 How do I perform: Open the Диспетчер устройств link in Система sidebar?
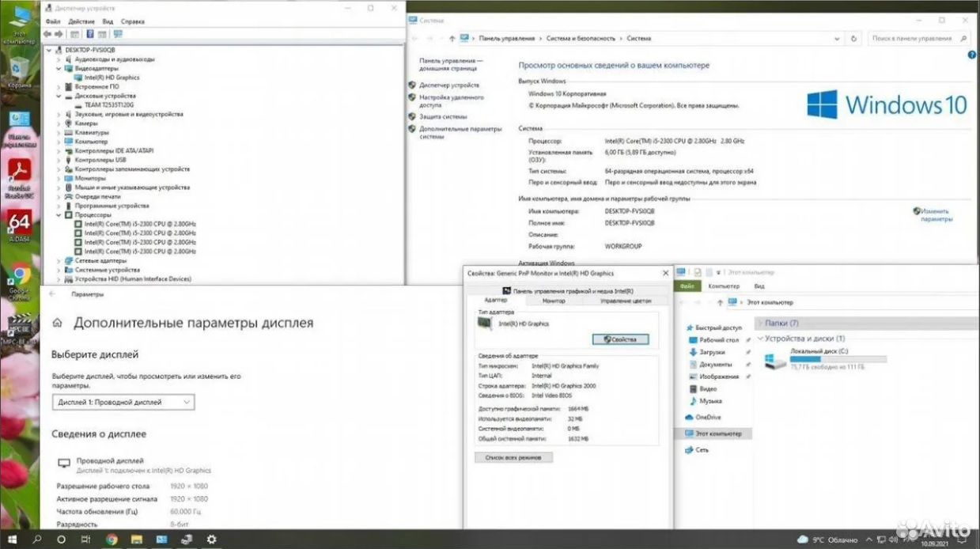pyautogui.click(x=449, y=85)
